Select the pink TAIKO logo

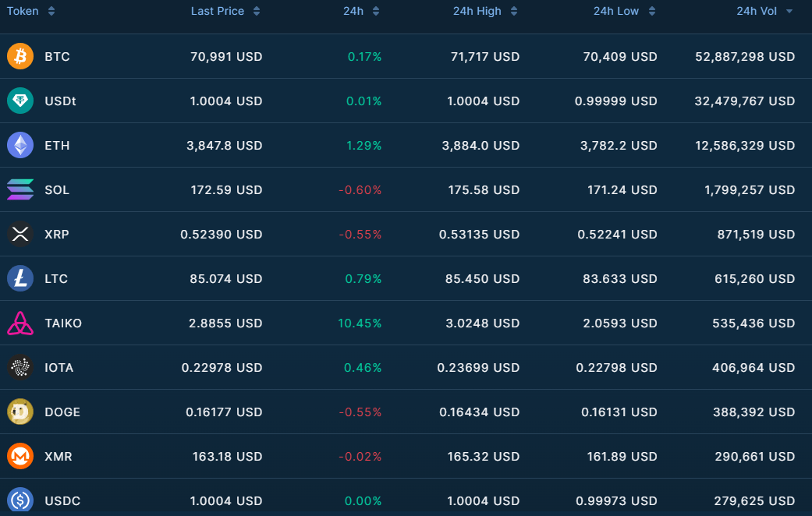tap(20, 323)
